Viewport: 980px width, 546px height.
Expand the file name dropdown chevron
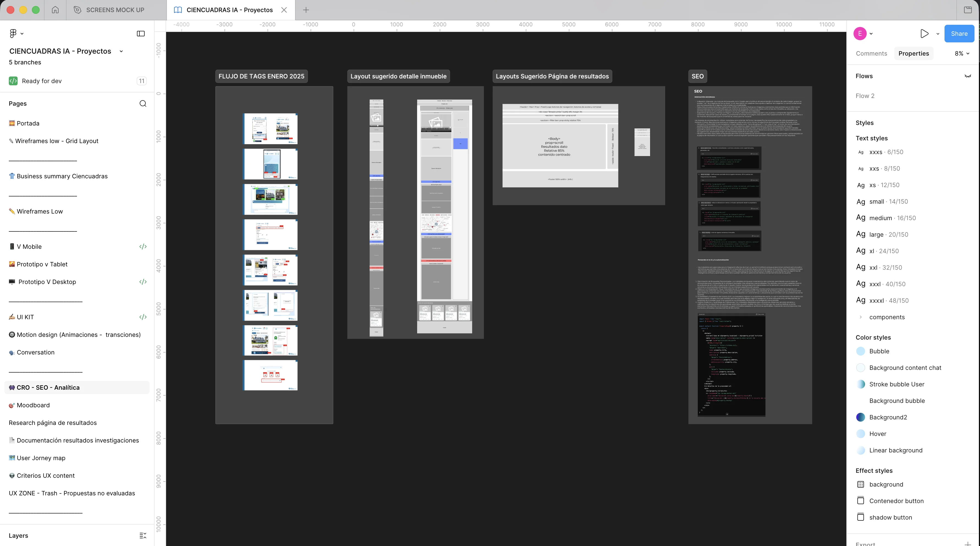[121, 51]
